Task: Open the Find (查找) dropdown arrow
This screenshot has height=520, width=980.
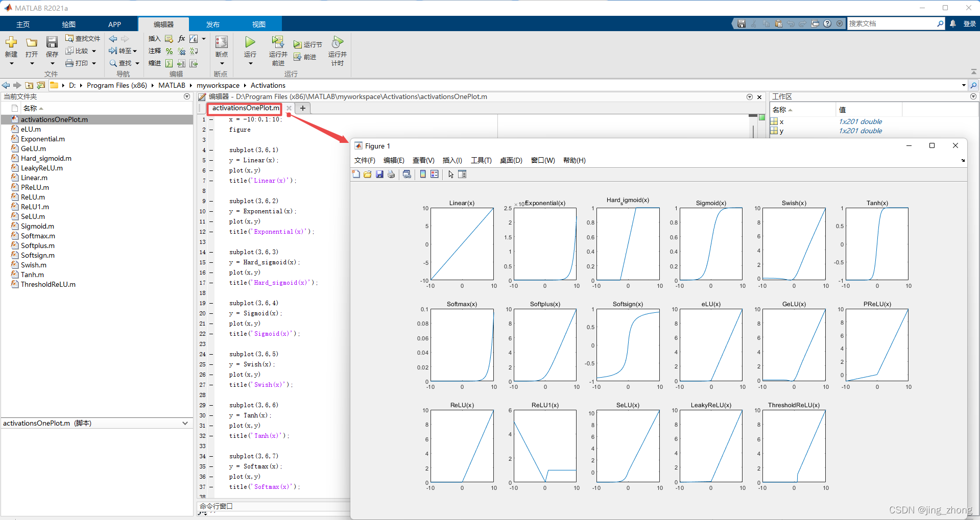Action: [x=137, y=63]
